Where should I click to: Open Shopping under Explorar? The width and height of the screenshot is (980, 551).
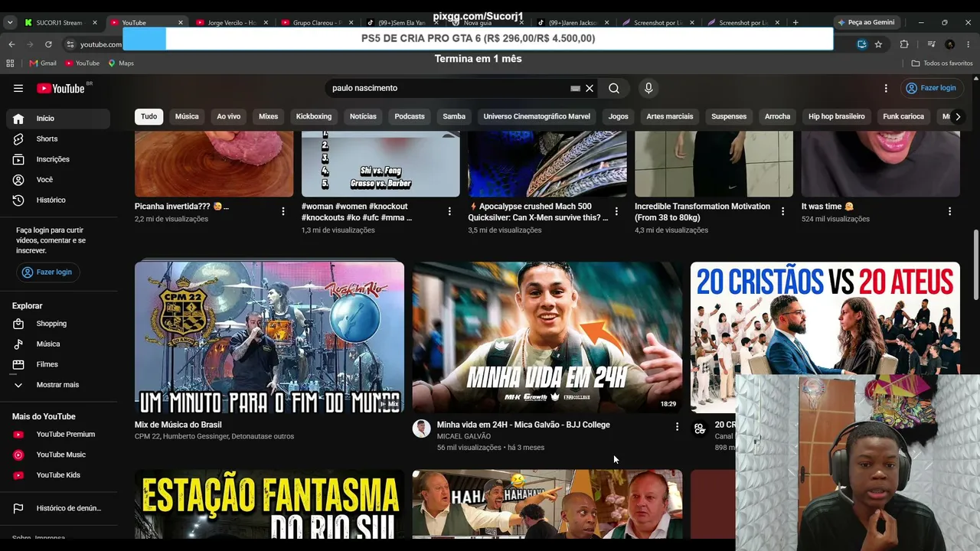pyautogui.click(x=58, y=324)
